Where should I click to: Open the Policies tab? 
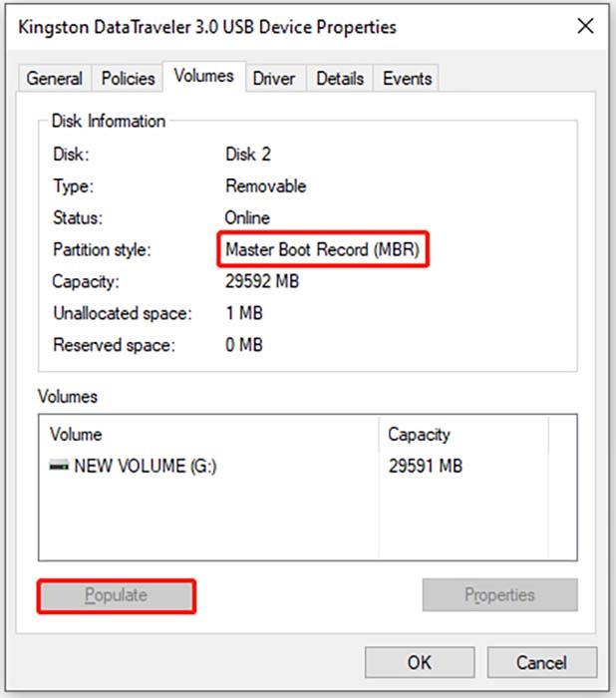click(x=129, y=79)
